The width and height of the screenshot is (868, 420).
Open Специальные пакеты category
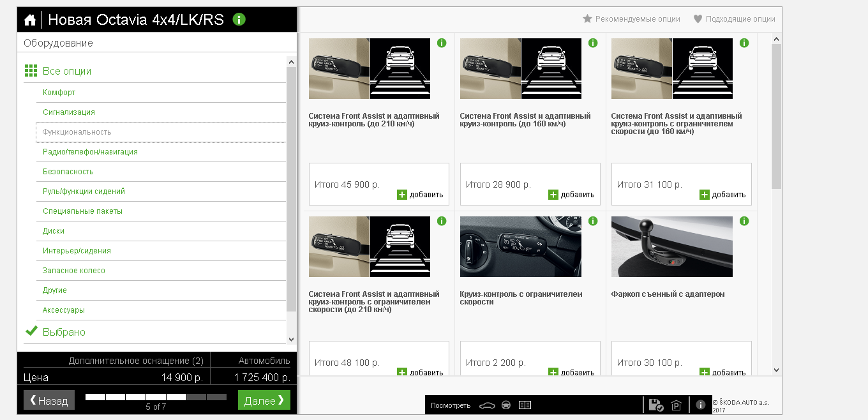pyautogui.click(x=161, y=211)
